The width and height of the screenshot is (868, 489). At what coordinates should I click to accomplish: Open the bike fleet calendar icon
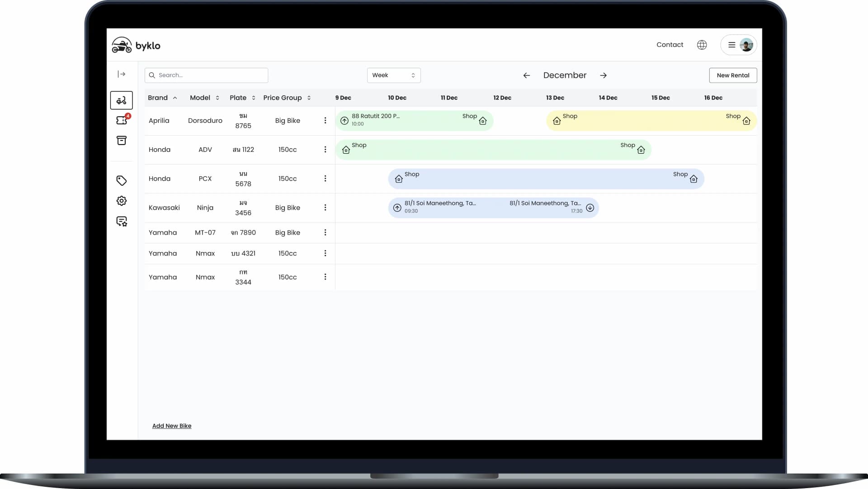click(121, 100)
